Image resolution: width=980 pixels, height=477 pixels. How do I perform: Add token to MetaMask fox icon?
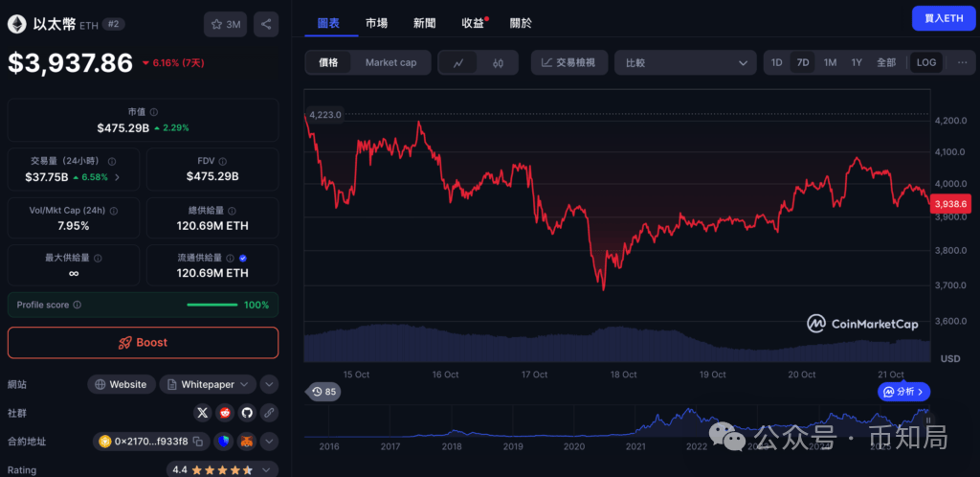pos(247,442)
